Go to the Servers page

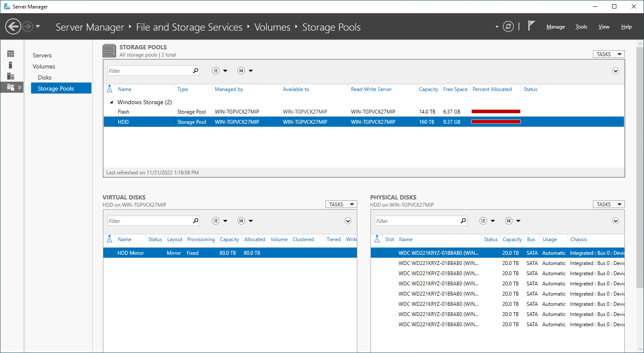[x=42, y=55]
